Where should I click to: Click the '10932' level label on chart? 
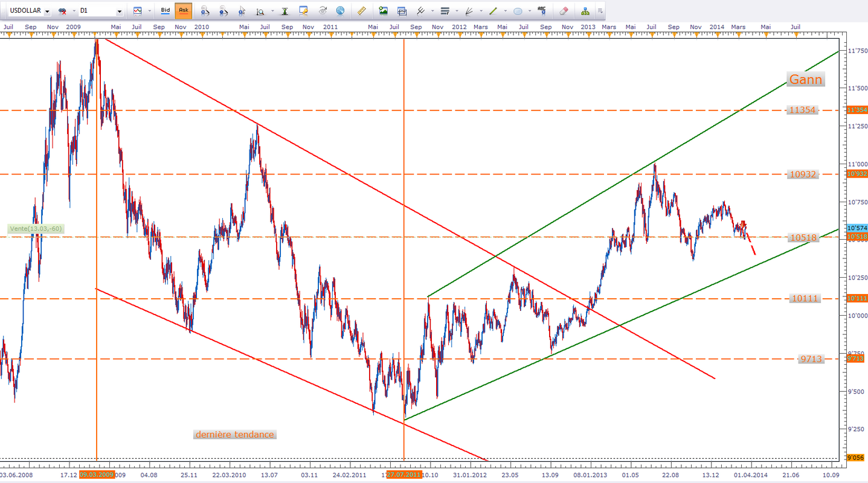click(x=803, y=174)
